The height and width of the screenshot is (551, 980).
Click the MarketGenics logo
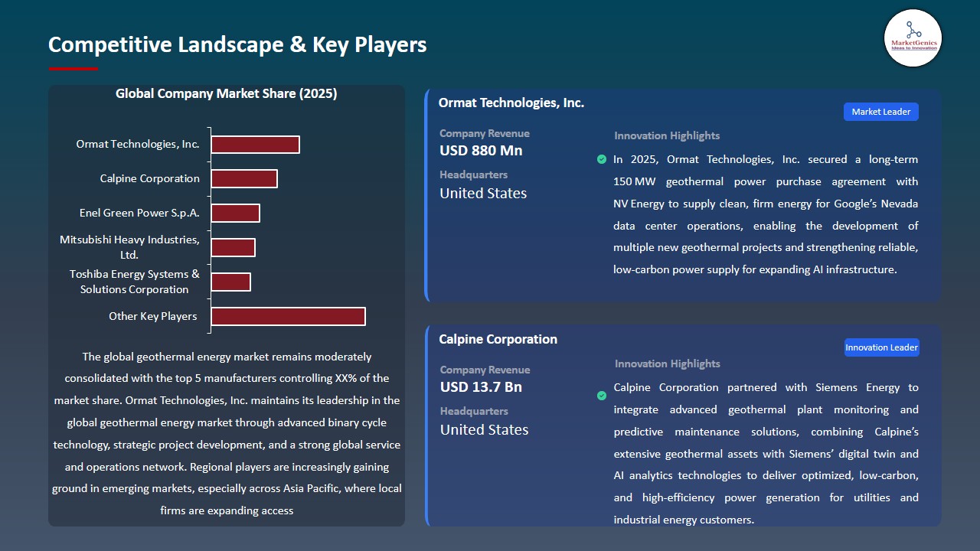913,37
